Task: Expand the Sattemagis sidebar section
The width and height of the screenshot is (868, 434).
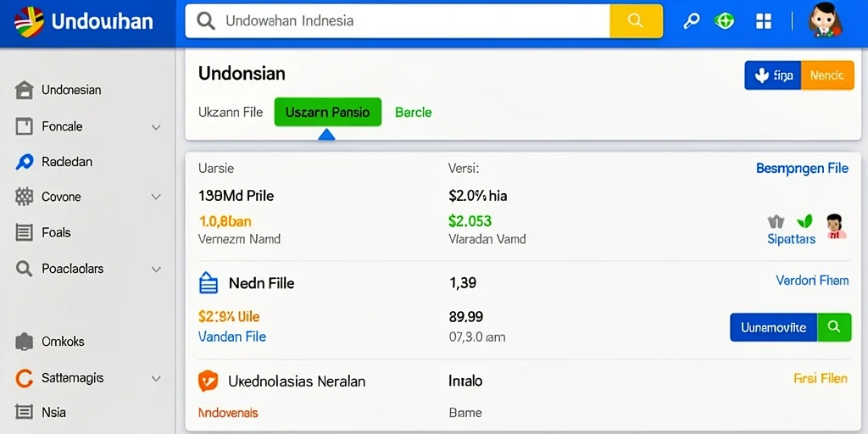Action: coord(156,379)
